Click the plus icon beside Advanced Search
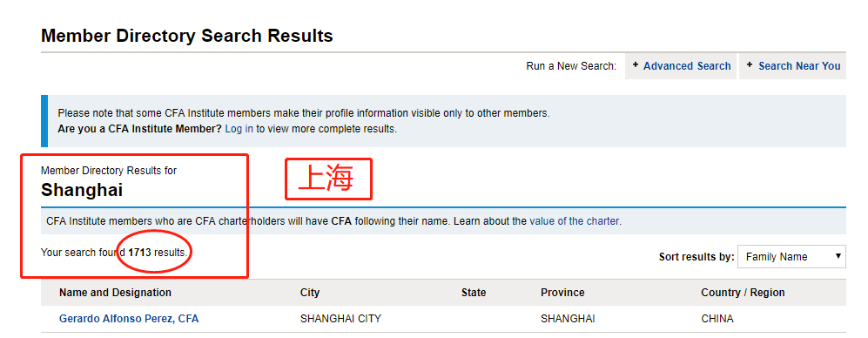 635,64
